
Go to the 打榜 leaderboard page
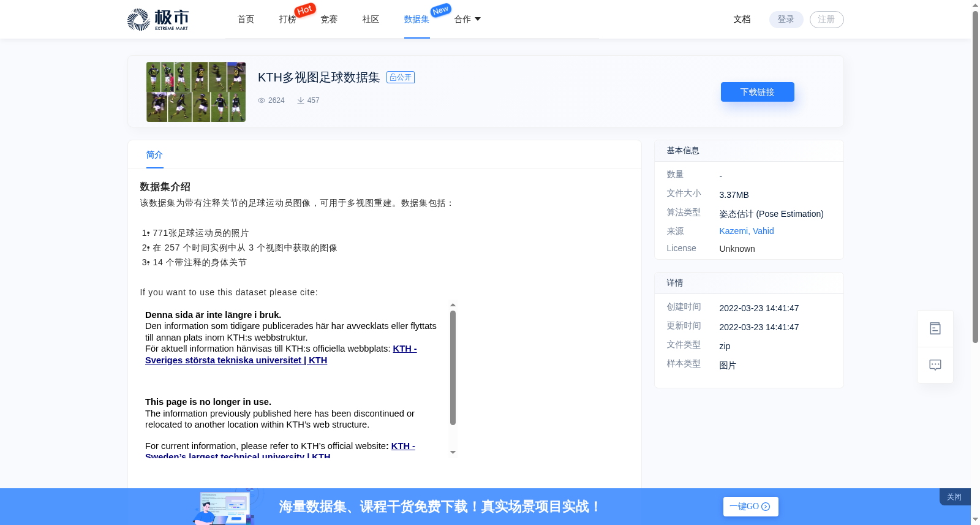click(287, 20)
